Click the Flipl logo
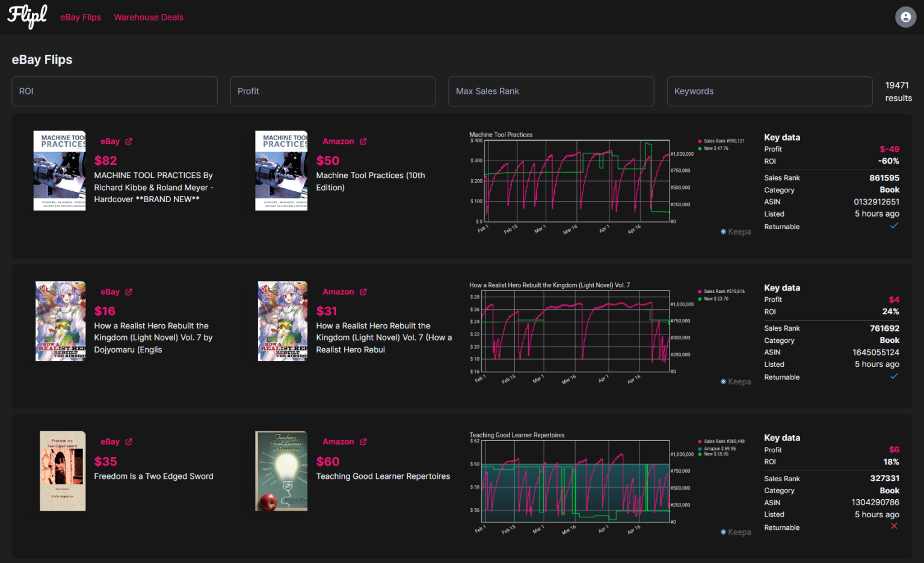924x563 pixels. coord(27,16)
